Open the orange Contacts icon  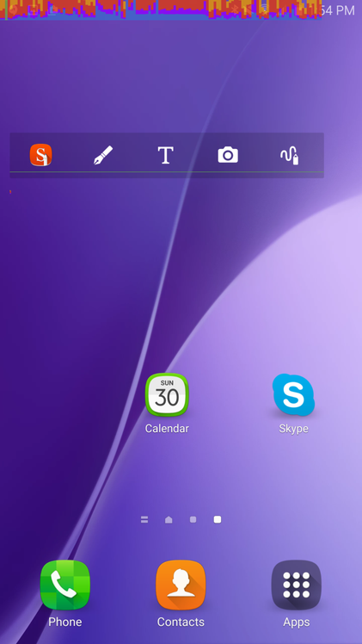(x=181, y=585)
